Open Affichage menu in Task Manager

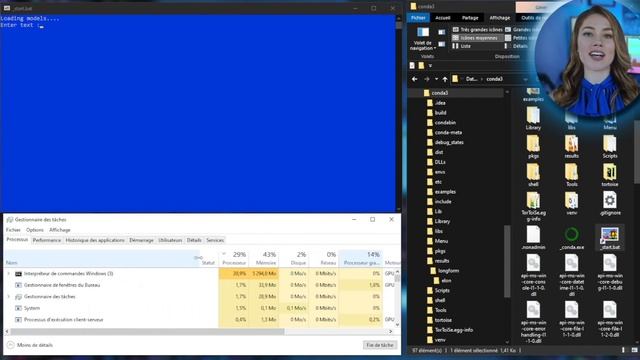tap(60, 230)
